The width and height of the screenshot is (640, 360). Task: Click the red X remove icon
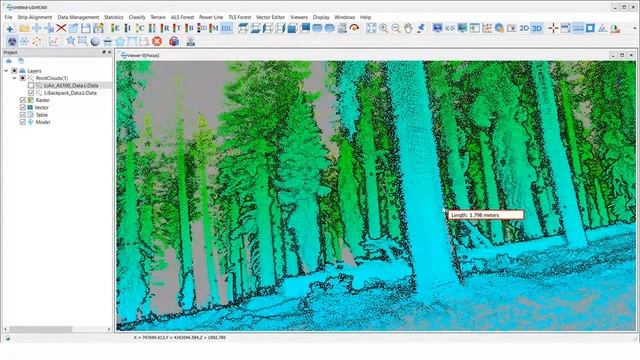61,28
